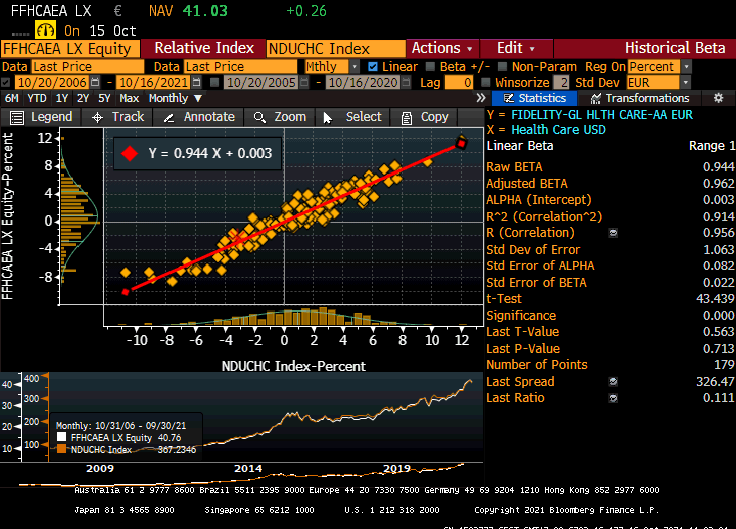The image size is (736, 529).
Task: Select the Annotate pencil tool
Action: [198, 117]
